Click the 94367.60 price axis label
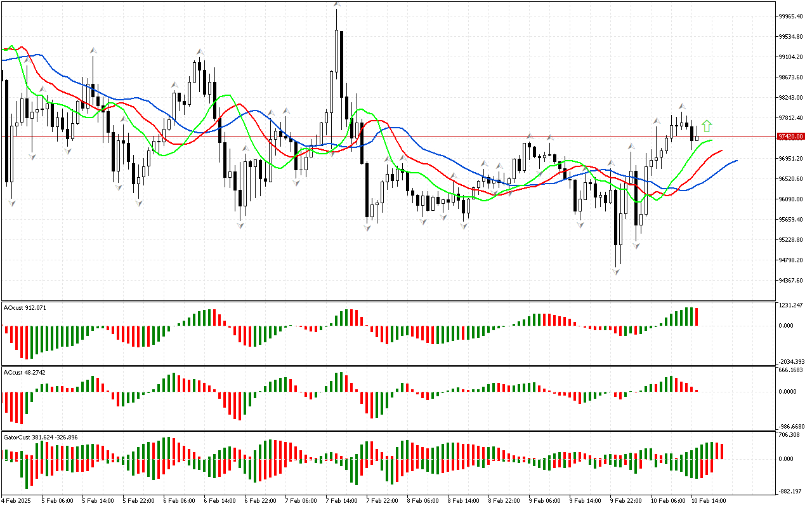Screen dimensions: 812x508 tap(791, 281)
